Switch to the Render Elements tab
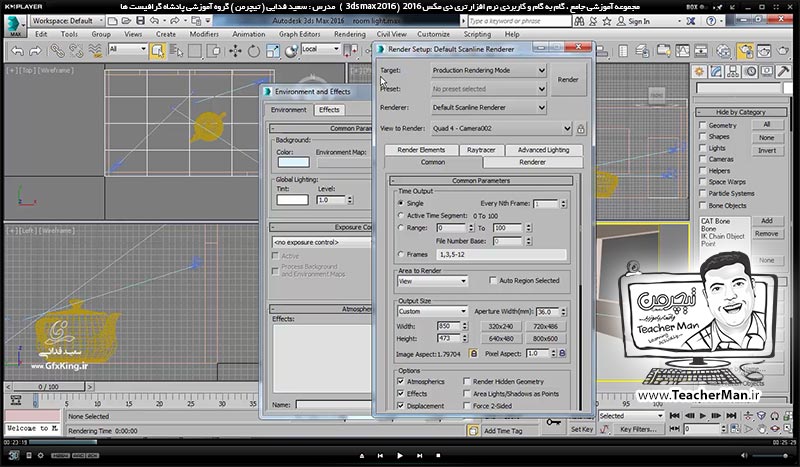This screenshot has height=467, width=800. point(421,150)
